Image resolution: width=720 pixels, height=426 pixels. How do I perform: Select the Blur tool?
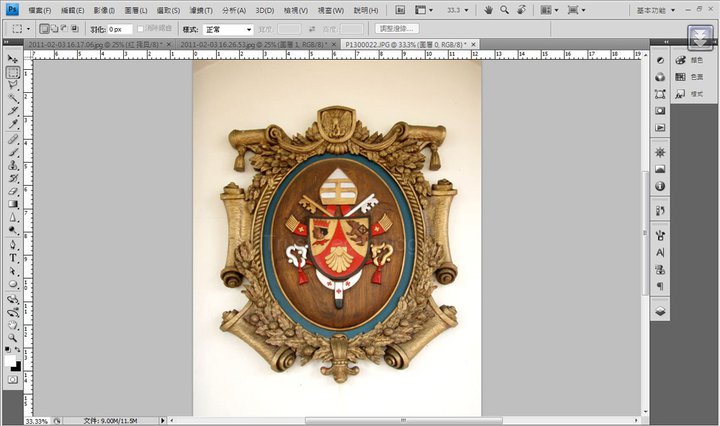point(13,217)
